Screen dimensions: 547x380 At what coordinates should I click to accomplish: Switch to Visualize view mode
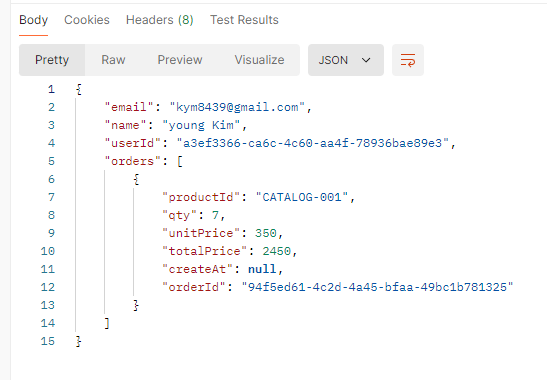tap(259, 60)
